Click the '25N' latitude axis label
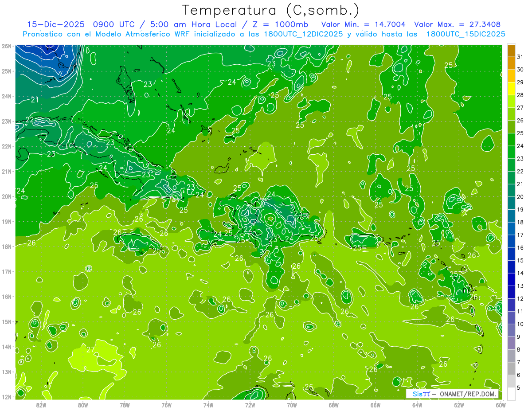Screen dimensions: 532x411 pos(6,71)
